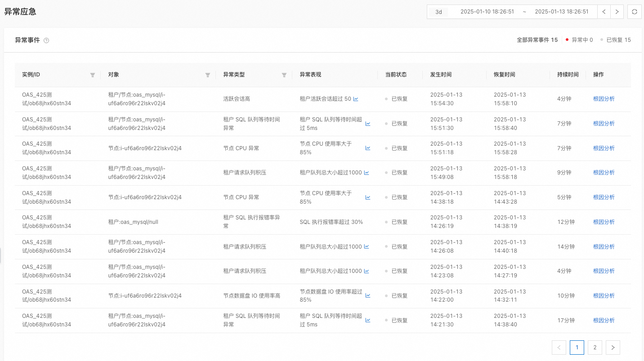Select page 1 in the pagination
This screenshot has width=644, height=361.
[577, 348]
